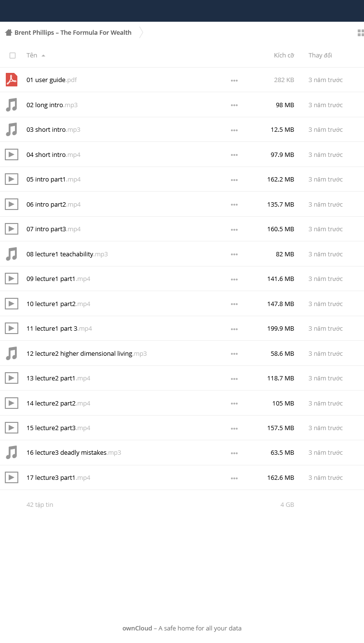
Task: Select the row of 14 lecture2 part2.mp4
Action: click(182, 403)
